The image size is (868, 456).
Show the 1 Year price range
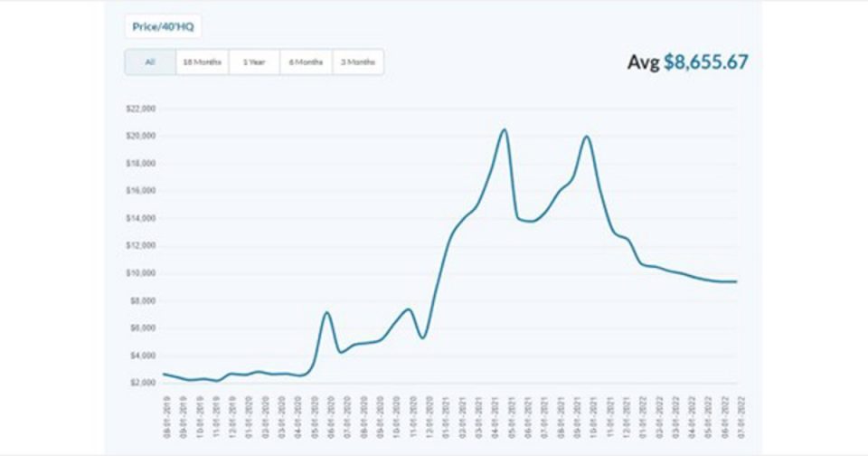254,62
